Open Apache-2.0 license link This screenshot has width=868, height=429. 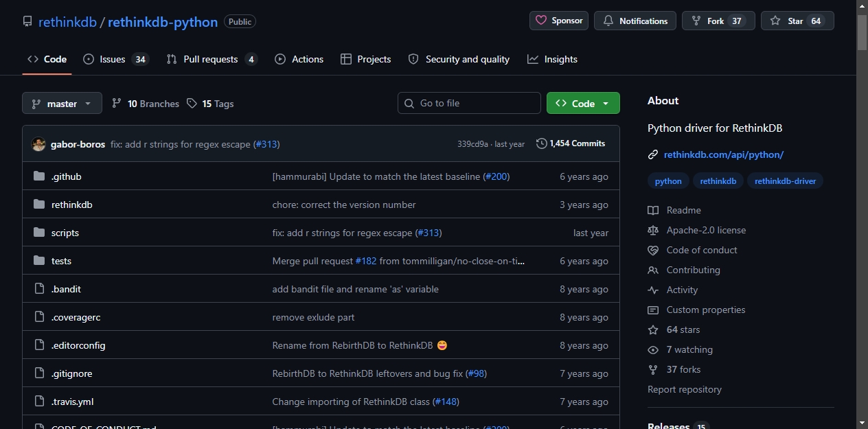click(x=706, y=230)
